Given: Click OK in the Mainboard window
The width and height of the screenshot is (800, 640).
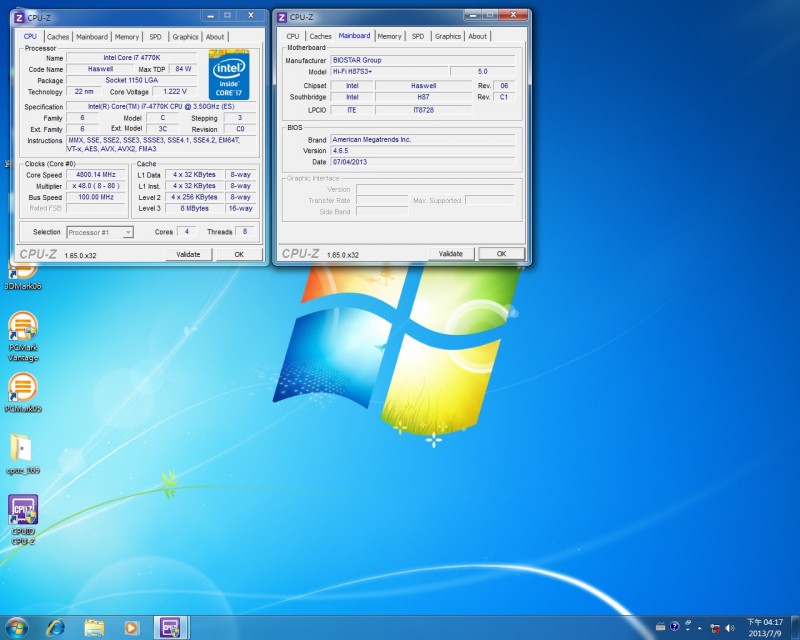Looking at the screenshot, I should pos(502,254).
